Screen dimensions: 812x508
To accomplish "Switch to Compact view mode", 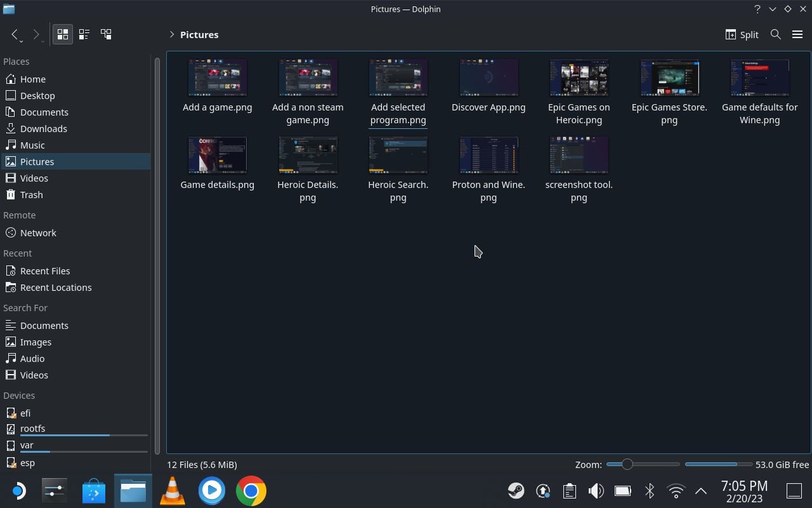I will pos(84,34).
